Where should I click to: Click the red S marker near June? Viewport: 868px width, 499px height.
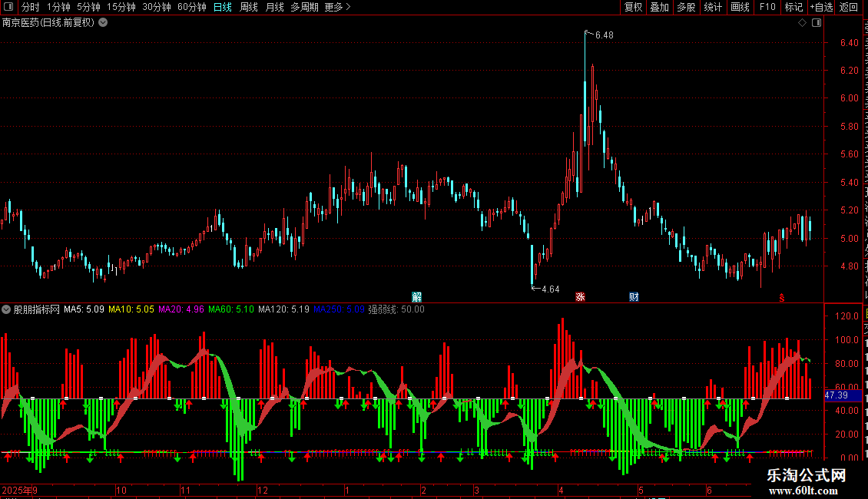pos(782,298)
